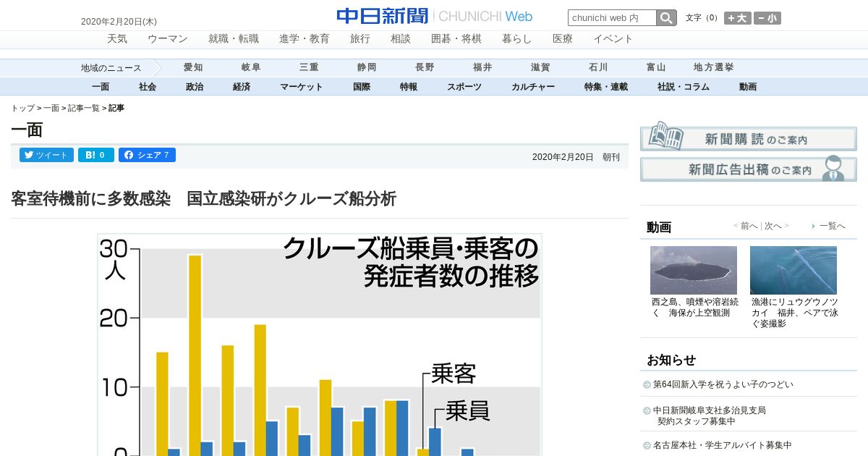
Task: Go to the 一面 section tab
Action: (101, 87)
